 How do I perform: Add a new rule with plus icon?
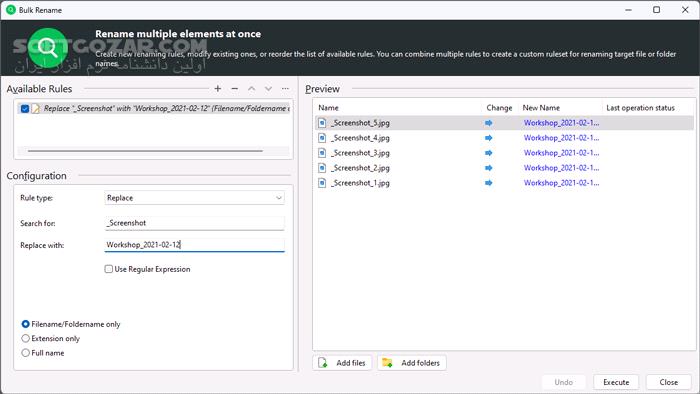tap(217, 88)
